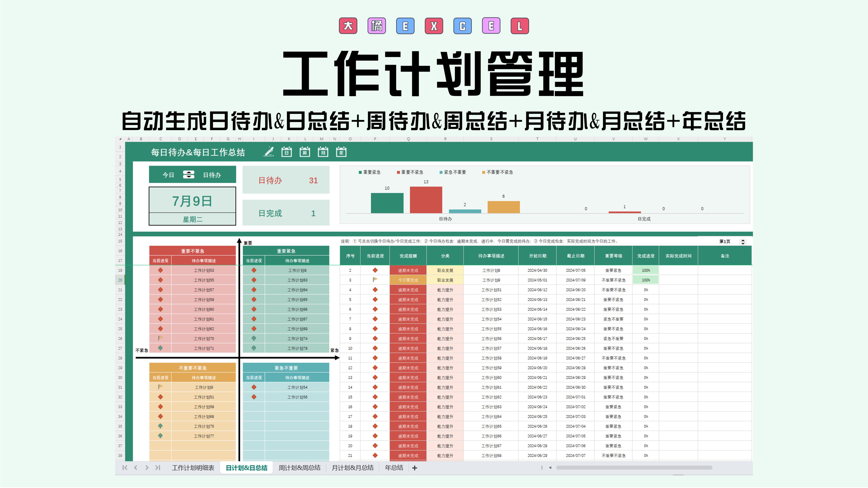Click the diamond icon beside 工作计划8 in quadrant
Image resolution: width=868 pixels, height=488 pixels.
254,270
